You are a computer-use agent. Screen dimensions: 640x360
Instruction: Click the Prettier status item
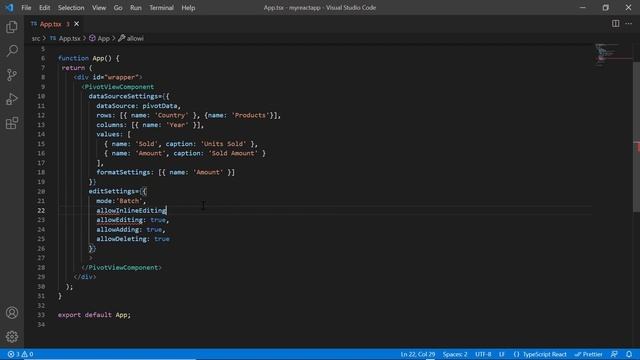click(588, 354)
